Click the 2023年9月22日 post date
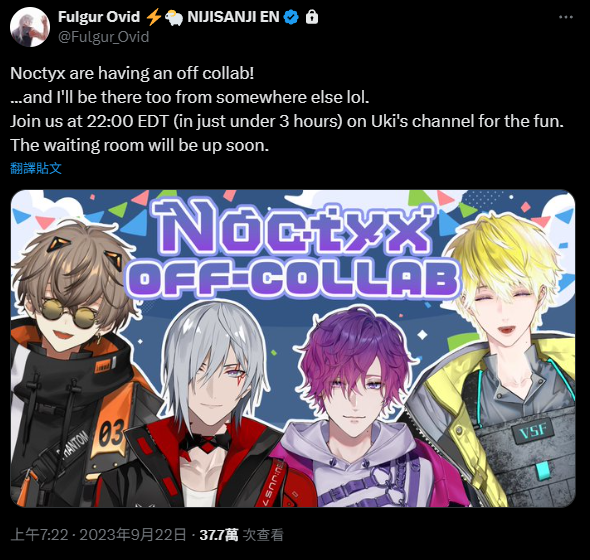590x560 pixels. point(133,534)
